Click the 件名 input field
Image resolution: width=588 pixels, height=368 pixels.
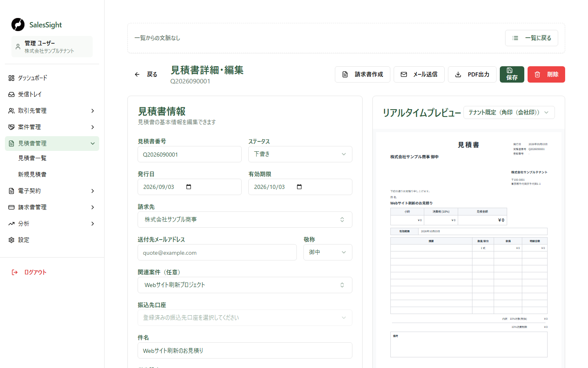click(x=245, y=350)
